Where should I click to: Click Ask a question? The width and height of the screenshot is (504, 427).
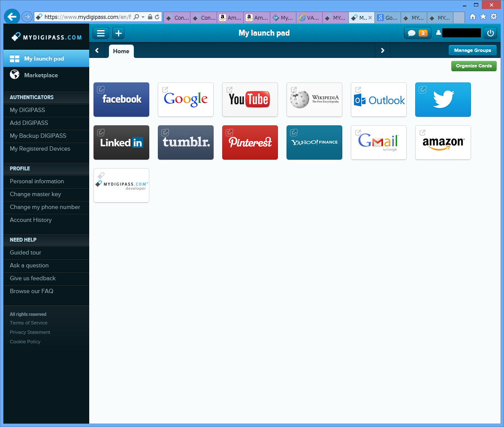click(x=46, y=266)
